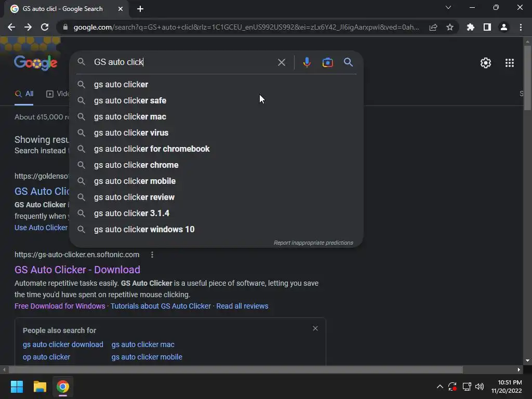The height and width of the screenshot is (399, 532).
Task: Open Use Auto Clicker sublink
Action: tap(41, 228)
